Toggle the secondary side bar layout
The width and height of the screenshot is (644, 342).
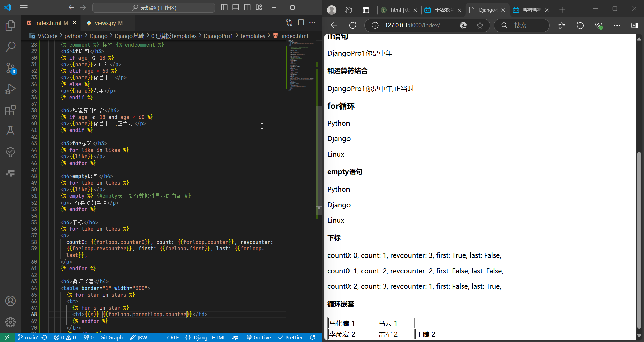pos(247,7)
